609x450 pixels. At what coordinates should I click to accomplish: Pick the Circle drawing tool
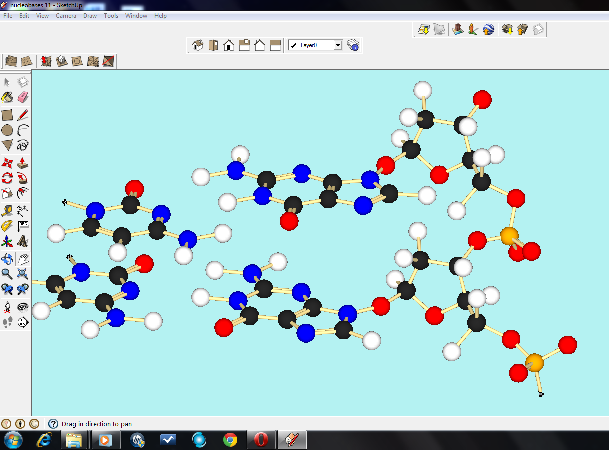pyautogui.click(x=8, y=130)
